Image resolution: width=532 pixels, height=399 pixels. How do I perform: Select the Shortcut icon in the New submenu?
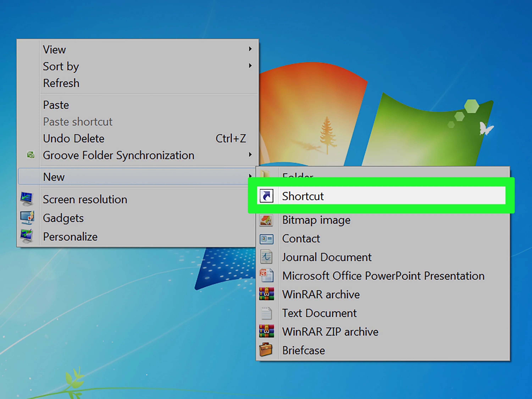pos(267,196)
